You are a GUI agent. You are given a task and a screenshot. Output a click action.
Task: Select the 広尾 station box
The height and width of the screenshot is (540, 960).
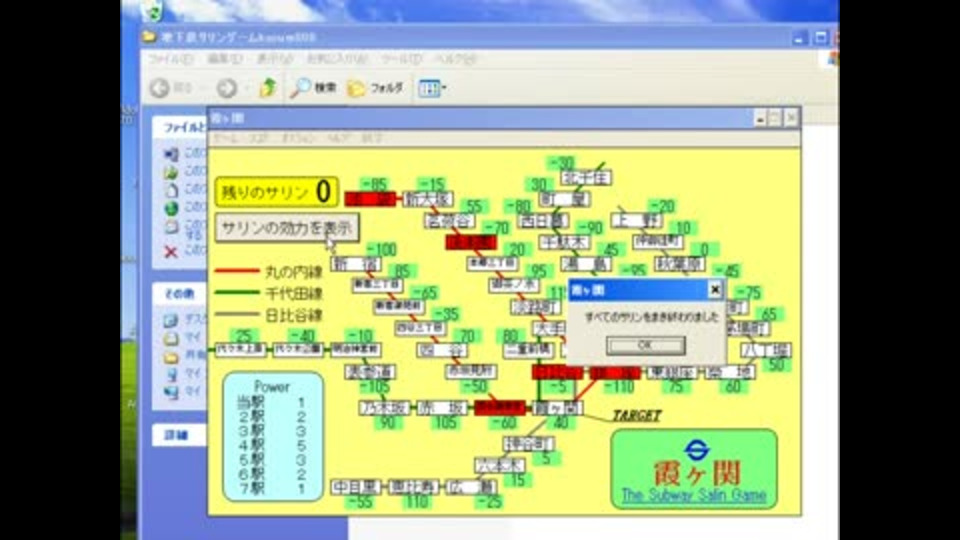pyautogui.click(x=471, y=487)
